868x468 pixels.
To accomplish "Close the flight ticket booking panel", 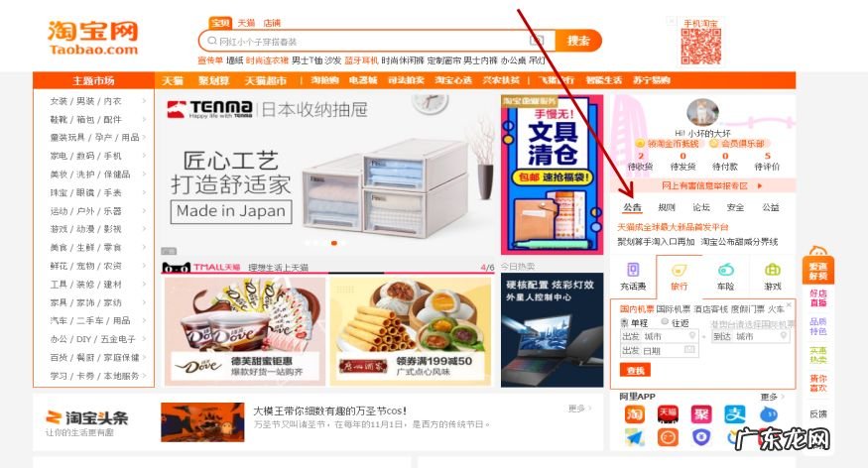I will click(789, 304).
